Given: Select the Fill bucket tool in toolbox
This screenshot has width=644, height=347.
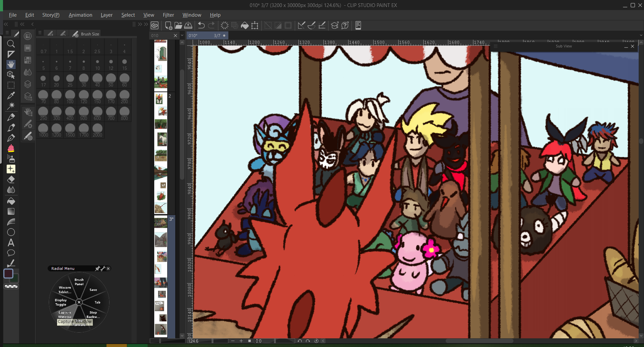Looking at the screenshot, I should (11, 201).
